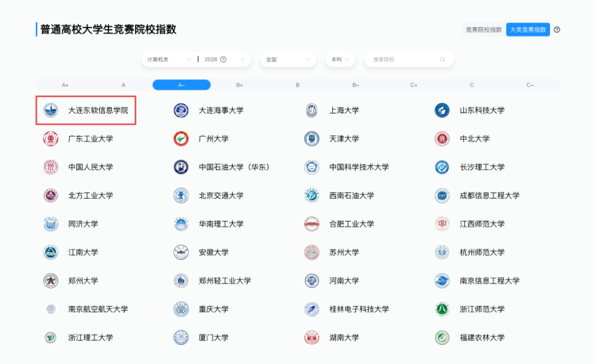Open the 计算机类 category dropdown
The image size is (596, 364).
click(169, 60)
